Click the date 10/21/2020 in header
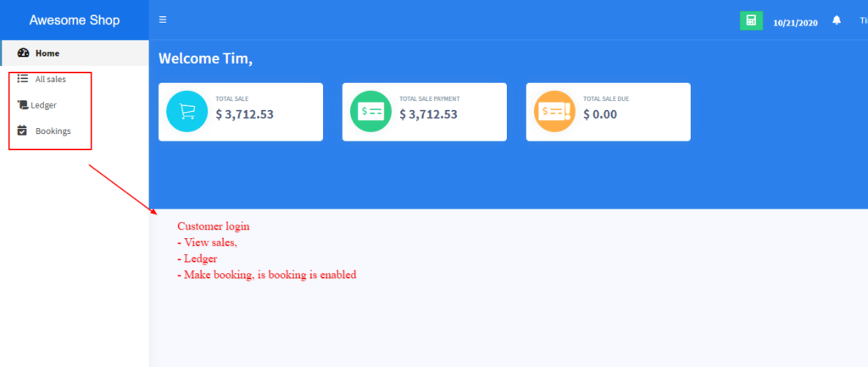868x367 pixels. tap(795, 23)
